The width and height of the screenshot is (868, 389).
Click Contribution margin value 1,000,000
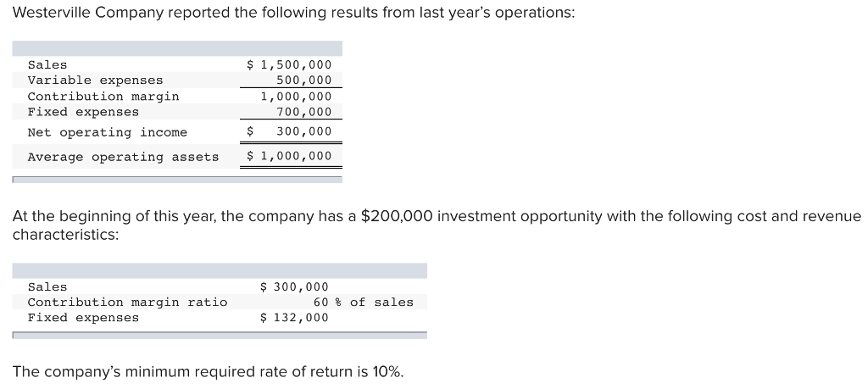(296, 97)
